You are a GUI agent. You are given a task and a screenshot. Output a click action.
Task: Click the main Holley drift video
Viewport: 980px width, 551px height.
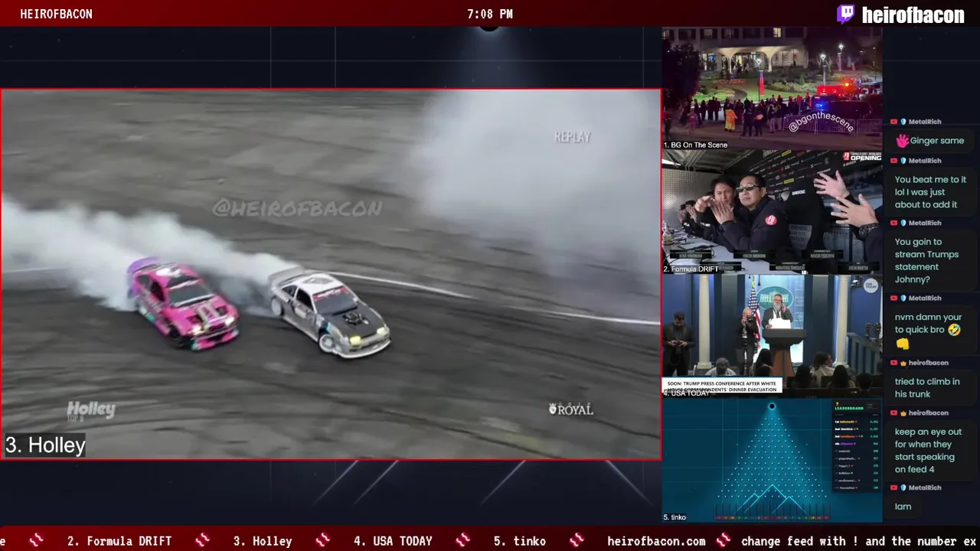(x=331, y=274)
